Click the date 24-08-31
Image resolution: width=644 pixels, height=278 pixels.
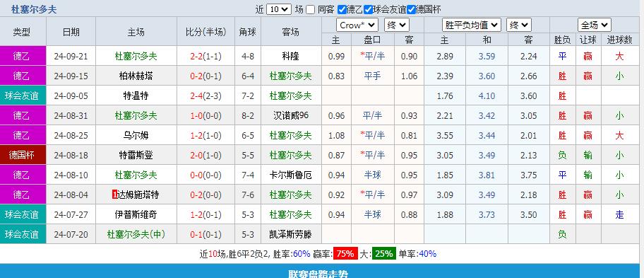(71, 115)
